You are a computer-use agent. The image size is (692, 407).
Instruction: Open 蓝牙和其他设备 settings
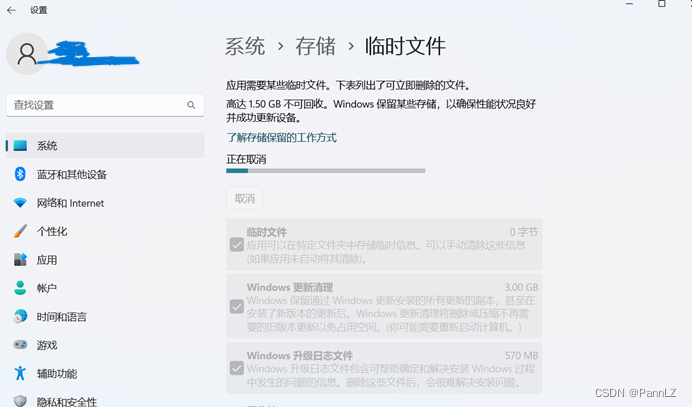[x=105, y=174]
